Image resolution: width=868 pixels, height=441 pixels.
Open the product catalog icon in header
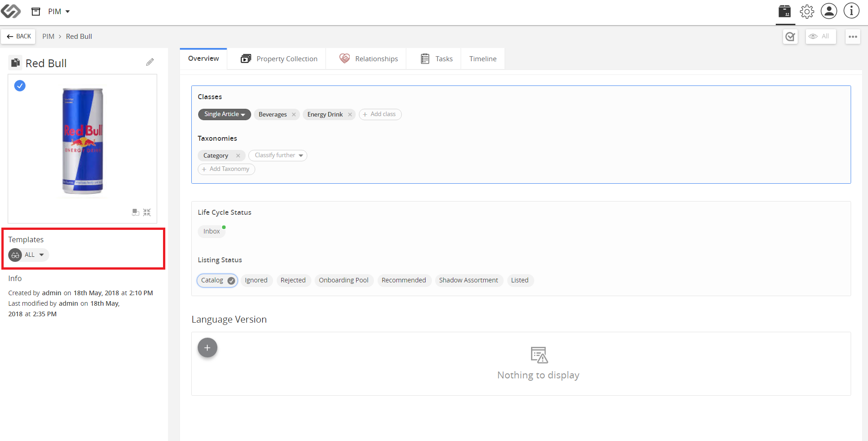tap(785, 11)
